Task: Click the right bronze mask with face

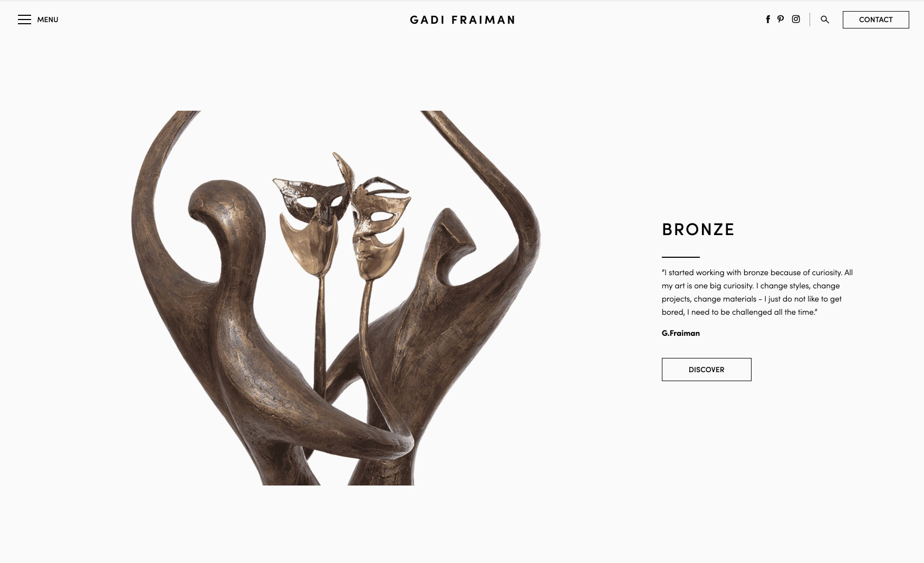Action: [x=377, y=227]
